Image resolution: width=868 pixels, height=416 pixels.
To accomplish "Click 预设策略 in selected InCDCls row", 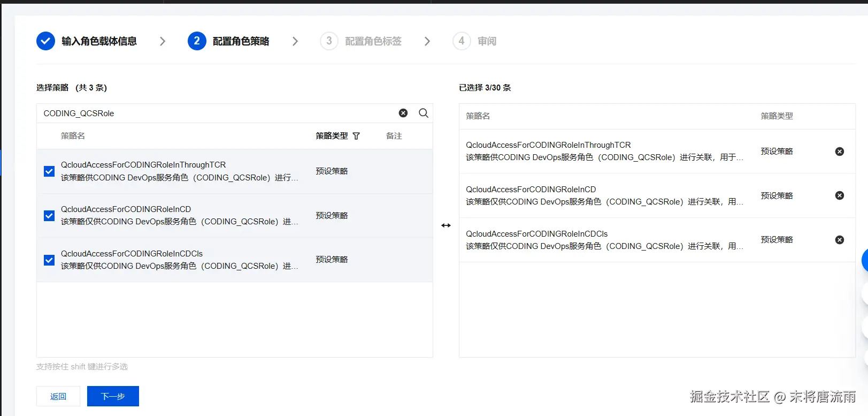I will (x=777, y=240).
